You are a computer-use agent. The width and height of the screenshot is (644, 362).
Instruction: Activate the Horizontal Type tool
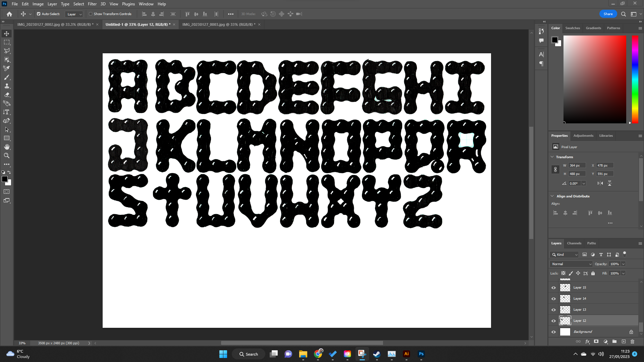click(7, 112)
